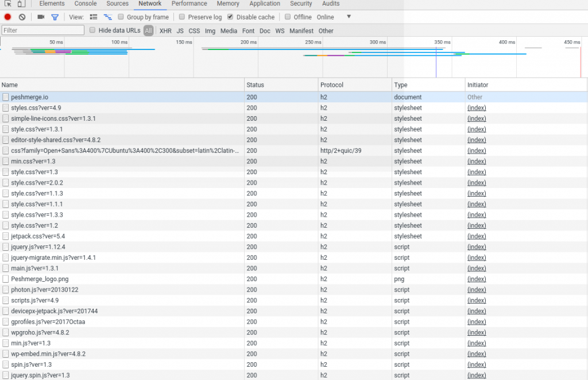This screenshot has width=588, height=380.
Task: Select the jetpack.css?ver=5.4 request
Action: pos(294,236)
